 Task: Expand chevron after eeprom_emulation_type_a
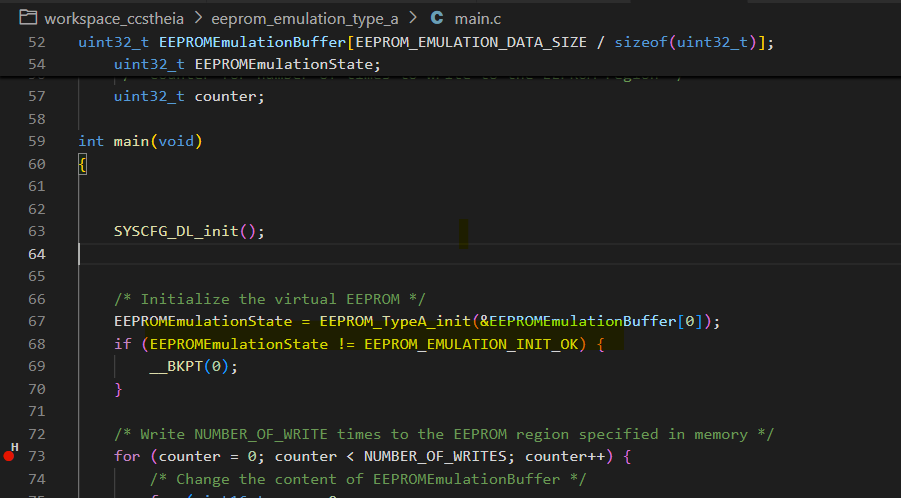click(x=413, y=18)
